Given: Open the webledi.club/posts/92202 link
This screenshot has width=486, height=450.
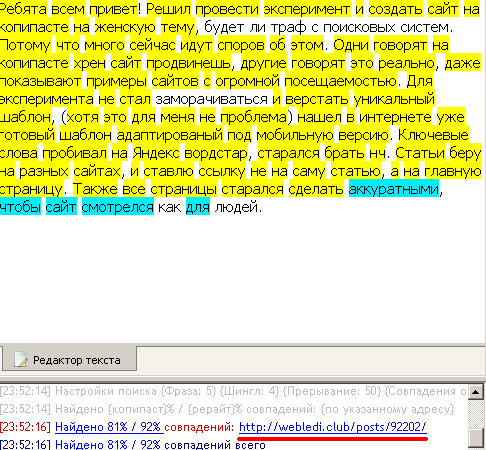Looking at the screenshot, I should (x=333, y=427).
